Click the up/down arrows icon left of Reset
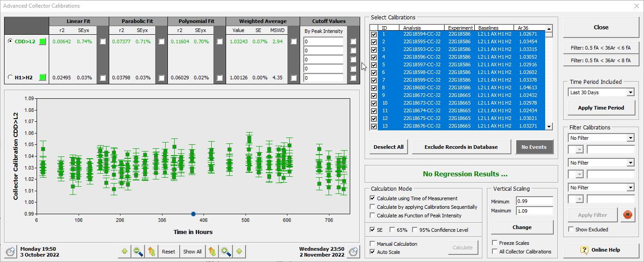This screenshot has width=644, height=262. pos(152,251)
